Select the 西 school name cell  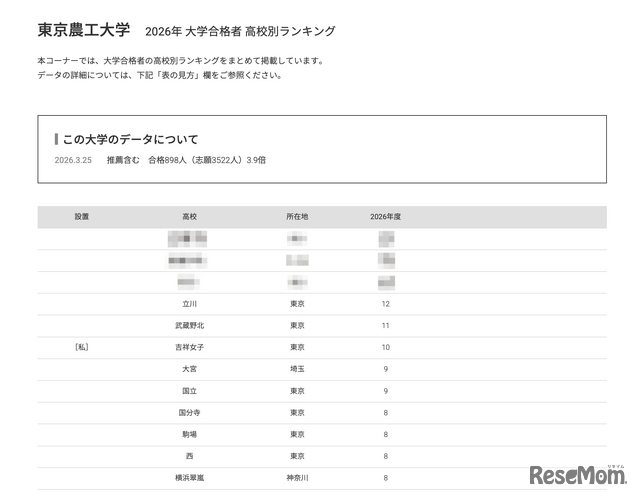point(189,456)
